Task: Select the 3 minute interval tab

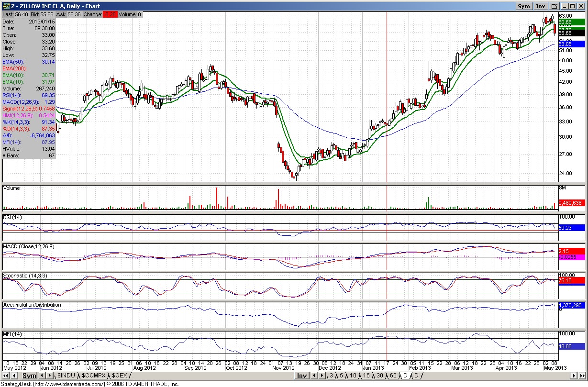Action: [x=331, y=376]
